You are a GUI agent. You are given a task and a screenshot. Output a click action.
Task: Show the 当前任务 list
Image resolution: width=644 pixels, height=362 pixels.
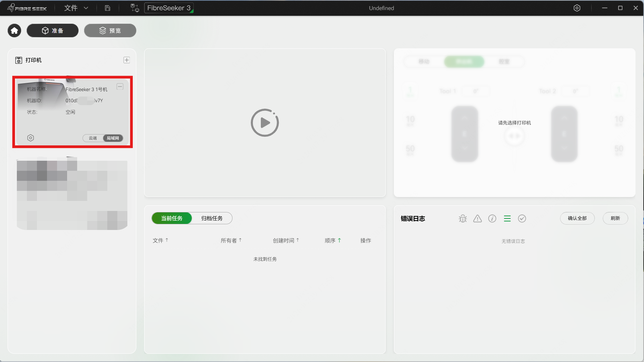(x=172, y=218)
